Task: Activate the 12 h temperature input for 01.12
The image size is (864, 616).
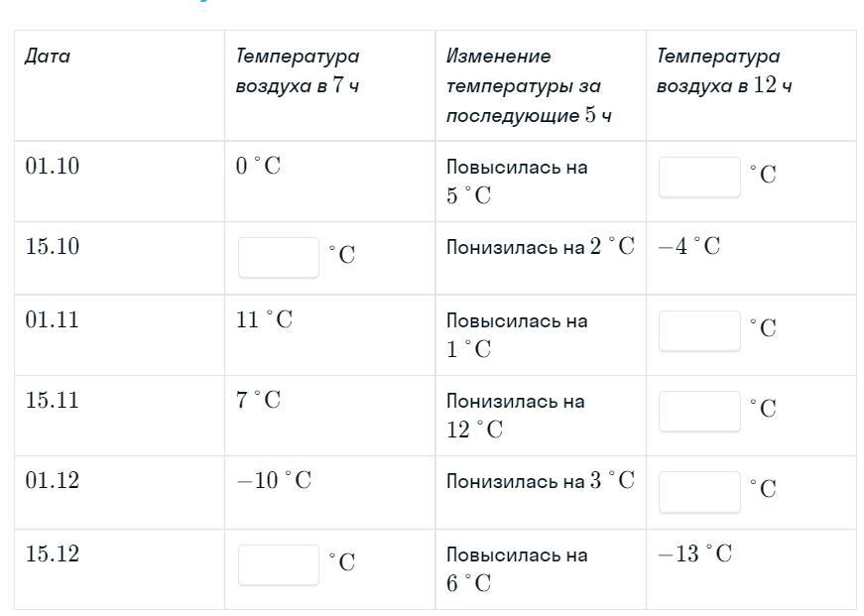Action: tap(699, 491)
